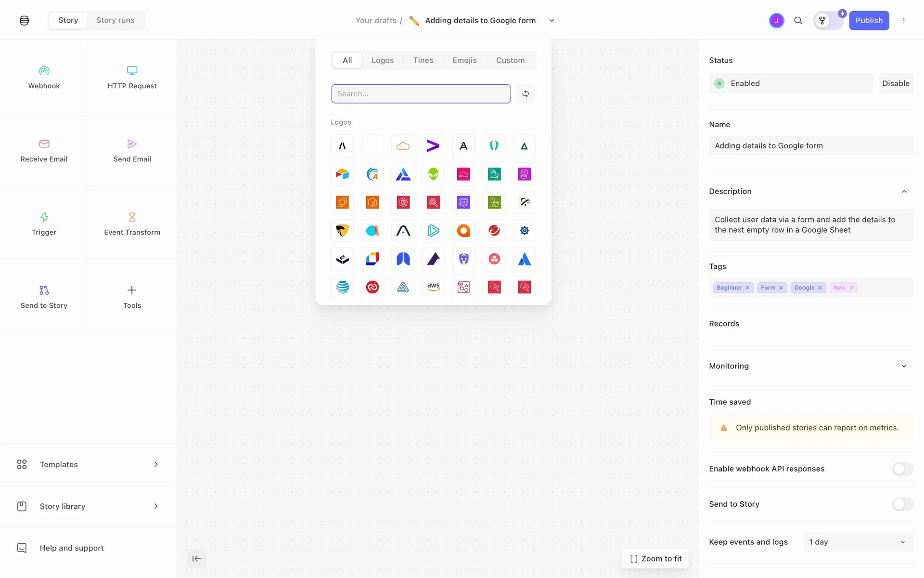Click the icon Search input field

pyautogui.click(x=421, y=94)
